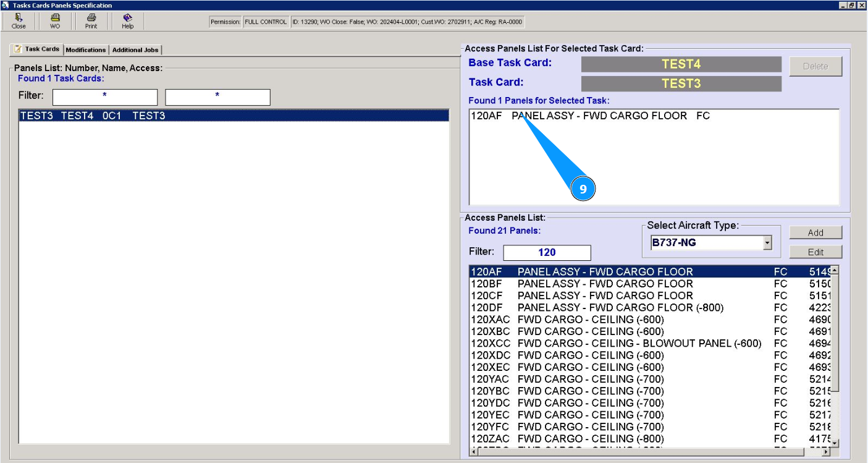Select the 120YAC panel row
868x463 pixels.
tap(650, 379)
